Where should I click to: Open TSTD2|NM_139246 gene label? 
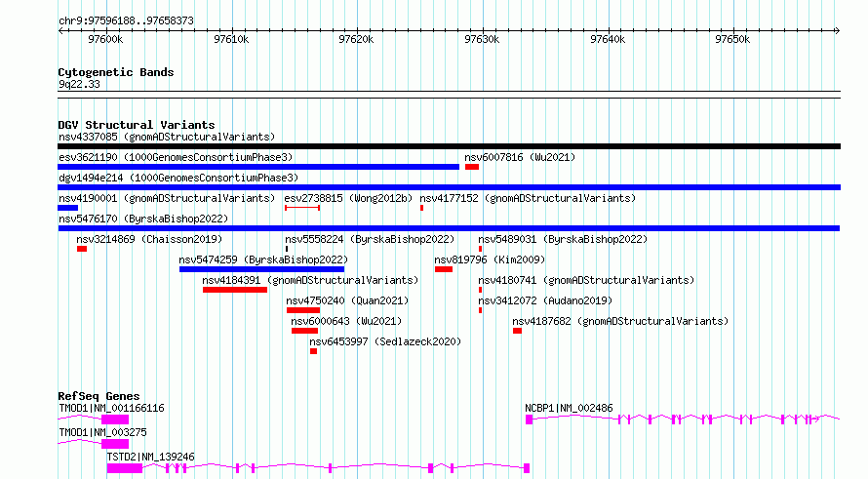[150, 457]
